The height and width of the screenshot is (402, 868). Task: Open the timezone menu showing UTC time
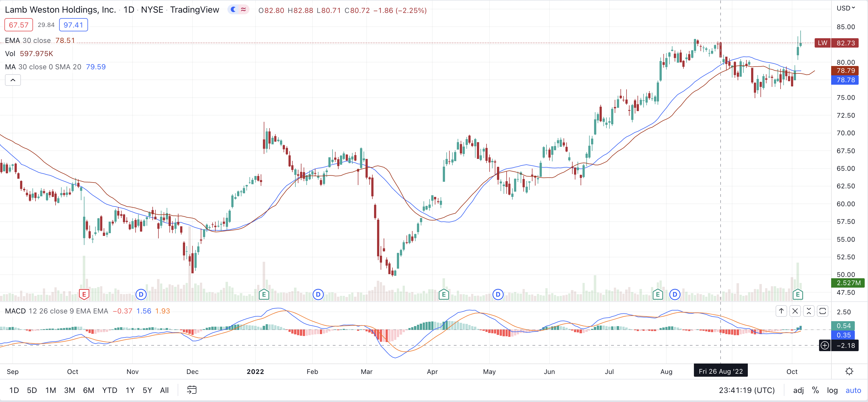(x=747, y=390)
